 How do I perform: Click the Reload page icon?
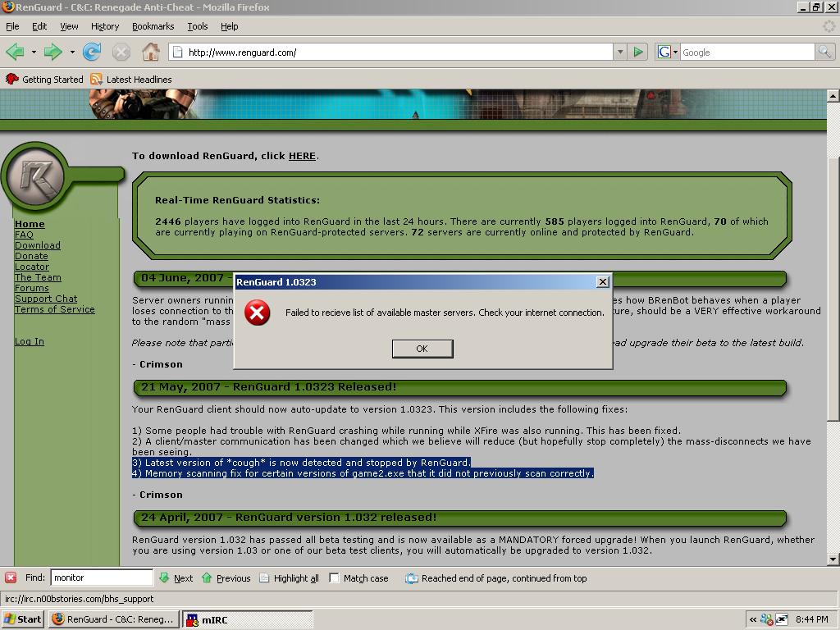92,52
